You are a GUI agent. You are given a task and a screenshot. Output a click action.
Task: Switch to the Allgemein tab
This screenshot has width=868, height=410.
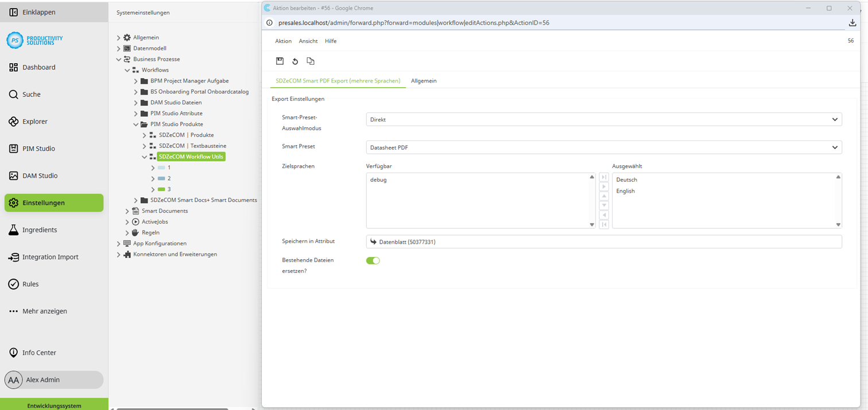(x=424, y=81)
